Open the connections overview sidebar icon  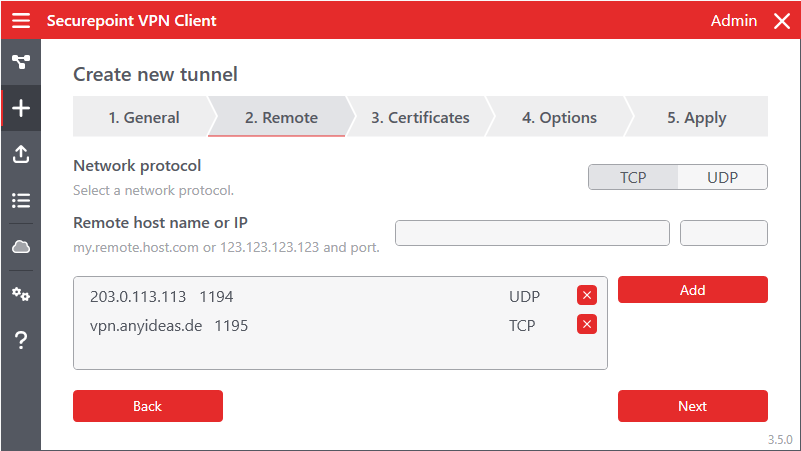pyautogui.click(x=21, y=62)
